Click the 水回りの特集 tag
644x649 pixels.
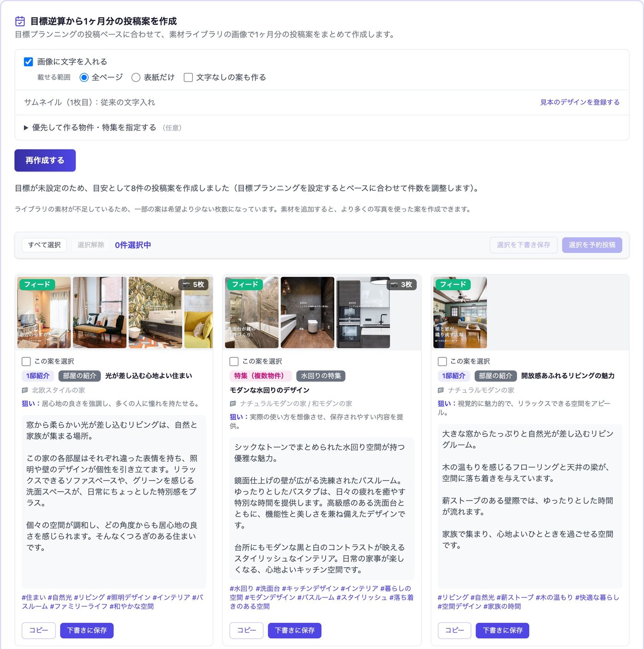tap(321, 376)
